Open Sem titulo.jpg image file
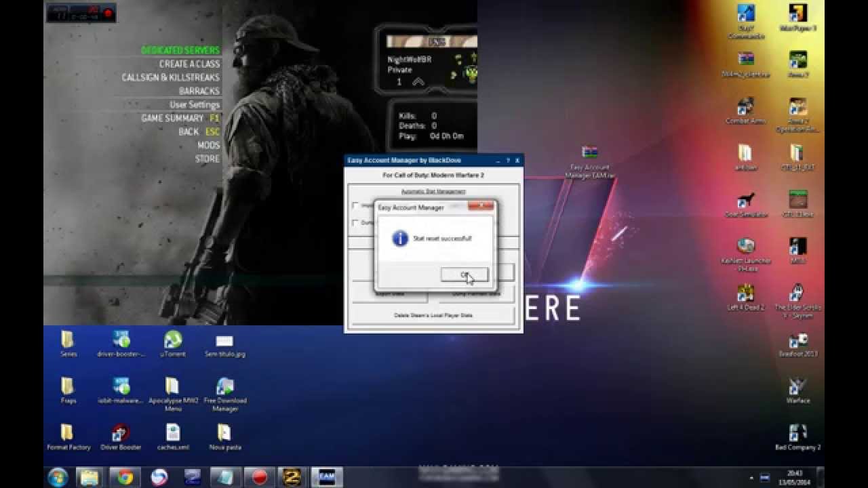Screen dimensions: 868x488 point(224,344)
